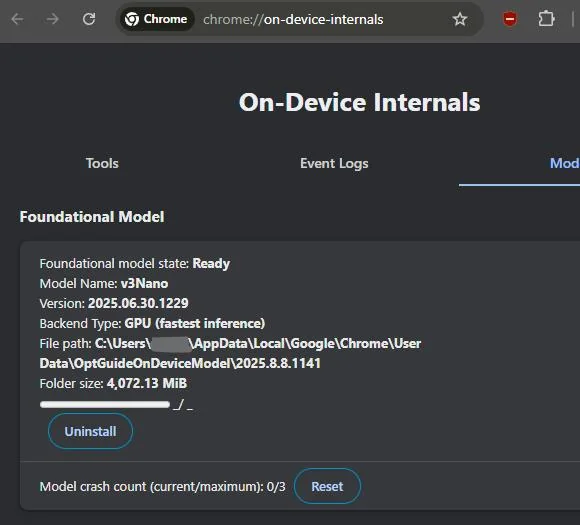Click the v3Nano model name

[144, 283]
